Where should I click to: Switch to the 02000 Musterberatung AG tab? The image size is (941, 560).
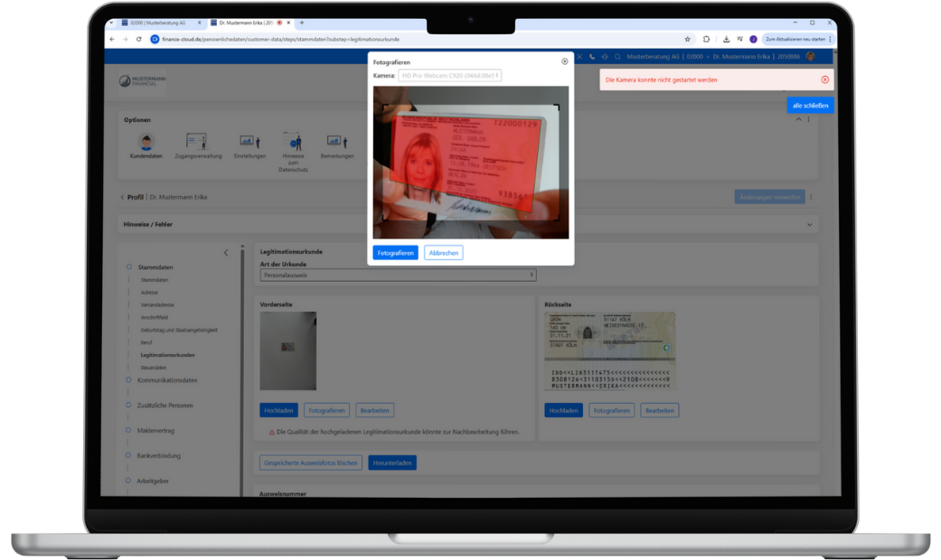pos(154,23)
